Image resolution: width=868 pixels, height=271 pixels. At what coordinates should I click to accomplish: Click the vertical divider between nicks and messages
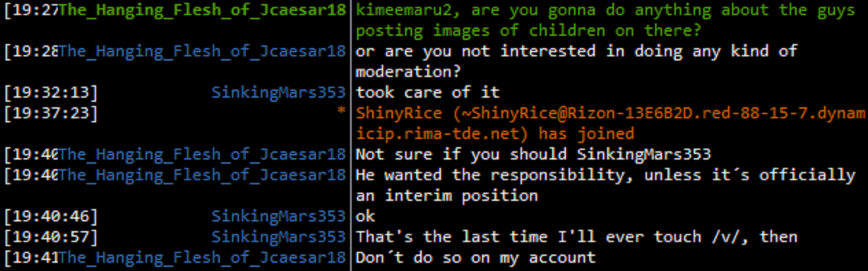coord(351,135)
